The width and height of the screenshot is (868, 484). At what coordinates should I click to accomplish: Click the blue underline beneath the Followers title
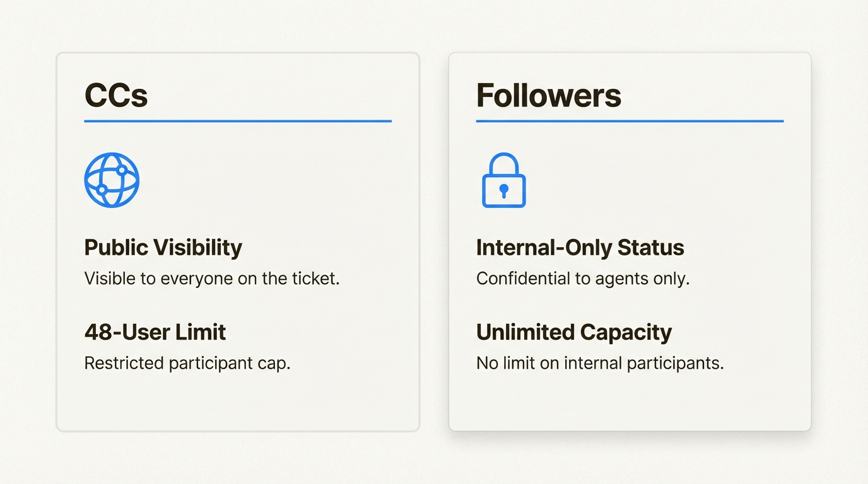630,121
